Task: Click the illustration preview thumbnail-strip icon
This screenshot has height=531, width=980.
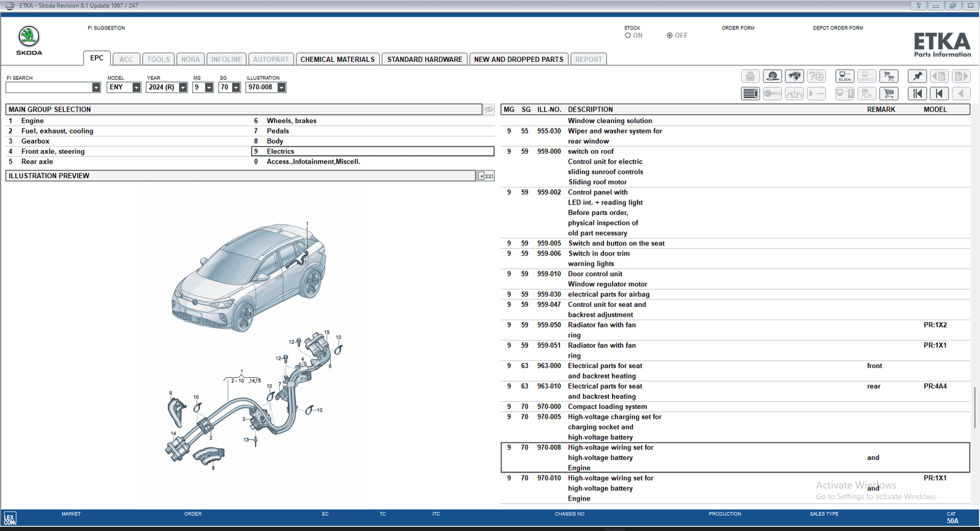Action: pyautogui.click(x=486, y=176)
